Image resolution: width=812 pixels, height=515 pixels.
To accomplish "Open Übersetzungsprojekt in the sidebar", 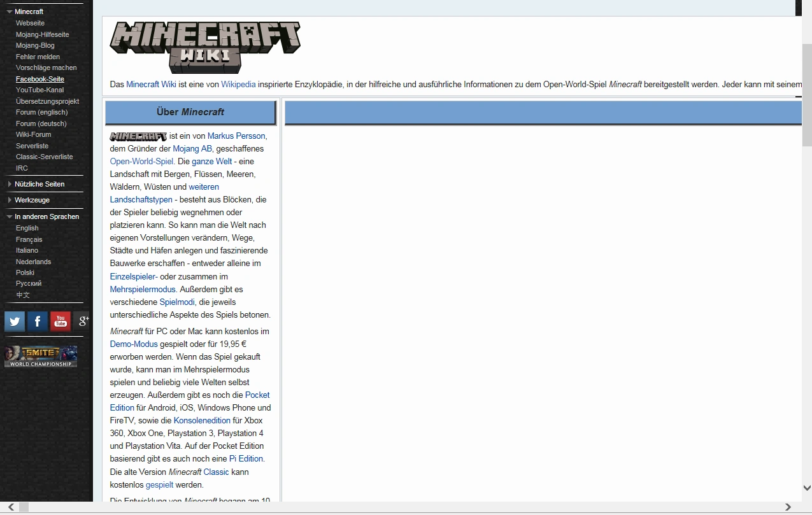I will click(x=48, y=101).
